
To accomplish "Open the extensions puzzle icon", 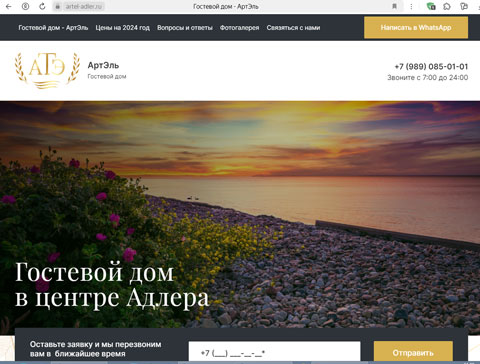I will pyautogui.click(x=447, y=6).
